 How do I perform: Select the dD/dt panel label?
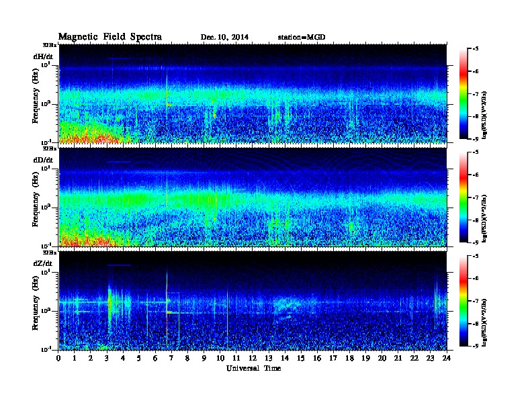(x=43, y=160)
